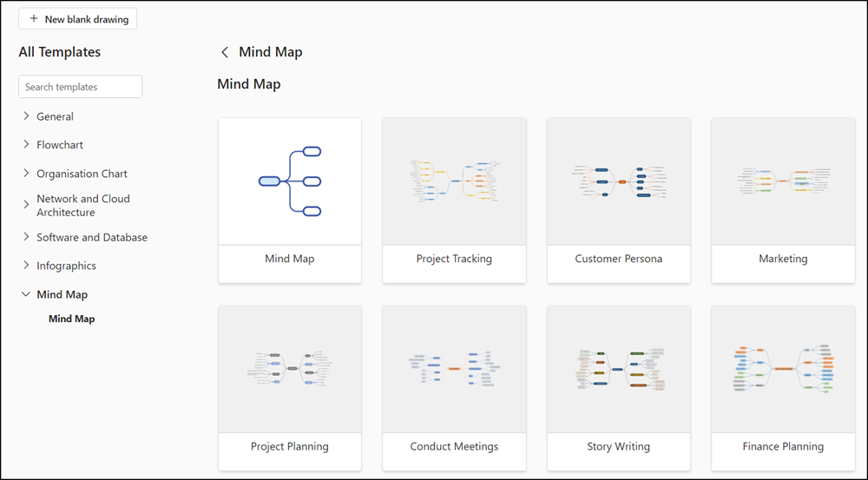
Task: Click the plus icon in New blank drawing
Action: point(34,19)
